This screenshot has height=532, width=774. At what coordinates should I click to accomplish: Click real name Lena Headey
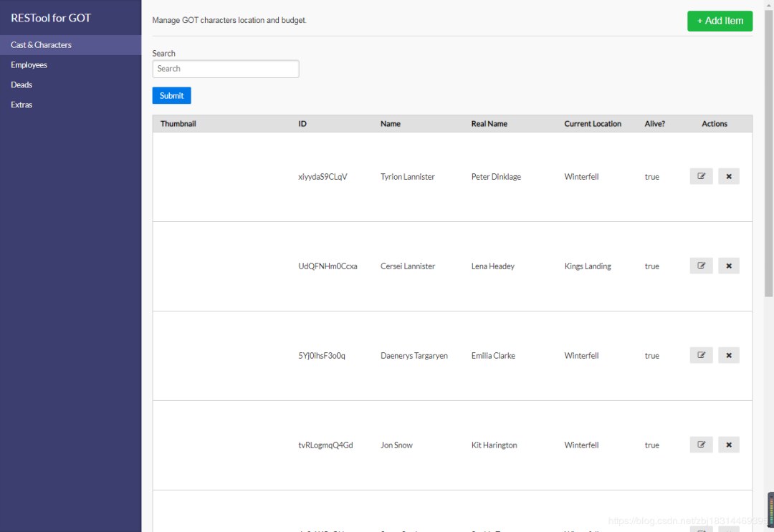click(492, 266)
